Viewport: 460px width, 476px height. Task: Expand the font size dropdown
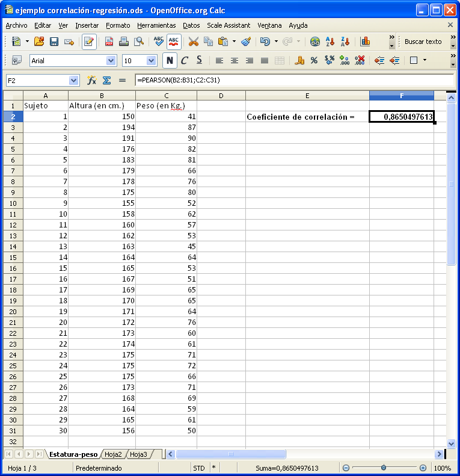click(151, 60)
